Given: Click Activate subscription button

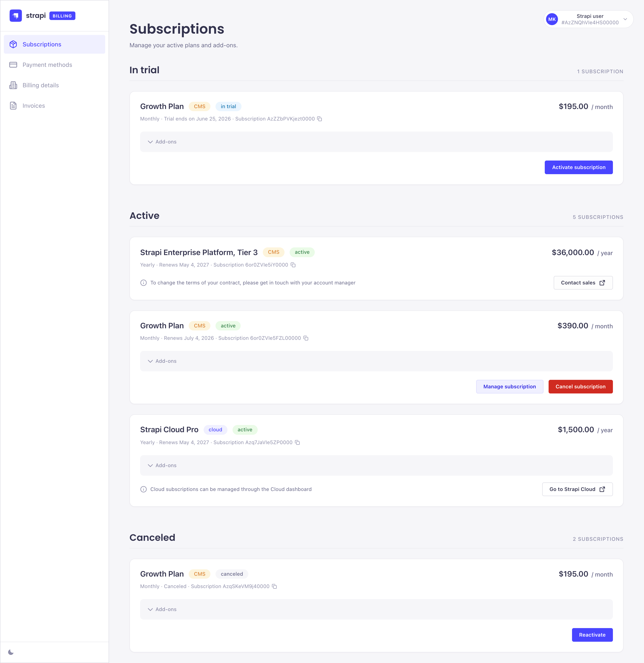Looking at the screenshot, I should click(x=579, y=167).
